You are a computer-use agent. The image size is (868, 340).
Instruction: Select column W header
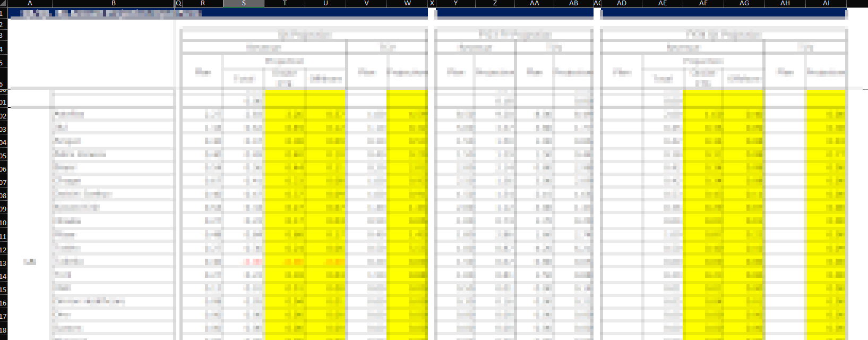[x=407, y=3]
